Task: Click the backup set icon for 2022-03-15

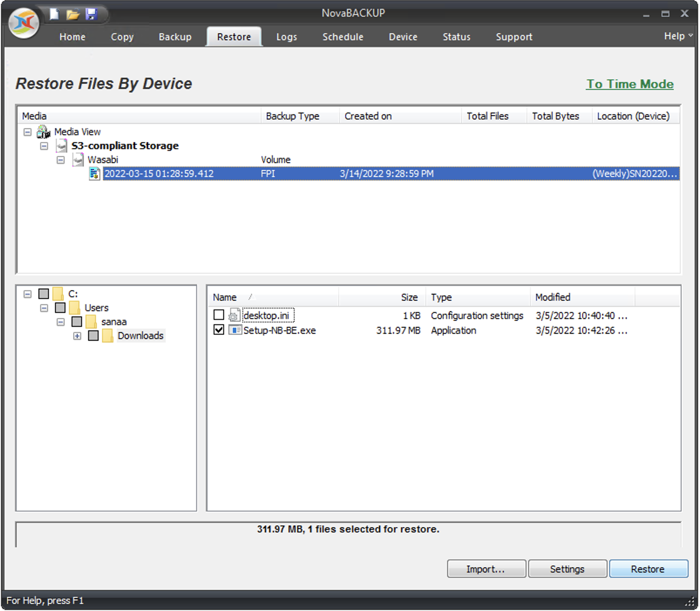Action: 95,174
